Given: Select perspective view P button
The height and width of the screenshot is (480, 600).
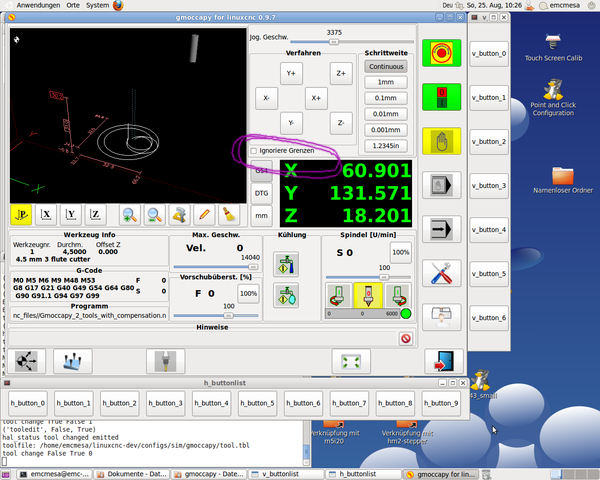Looking at the screenshot, I should (x=21, y=215).
